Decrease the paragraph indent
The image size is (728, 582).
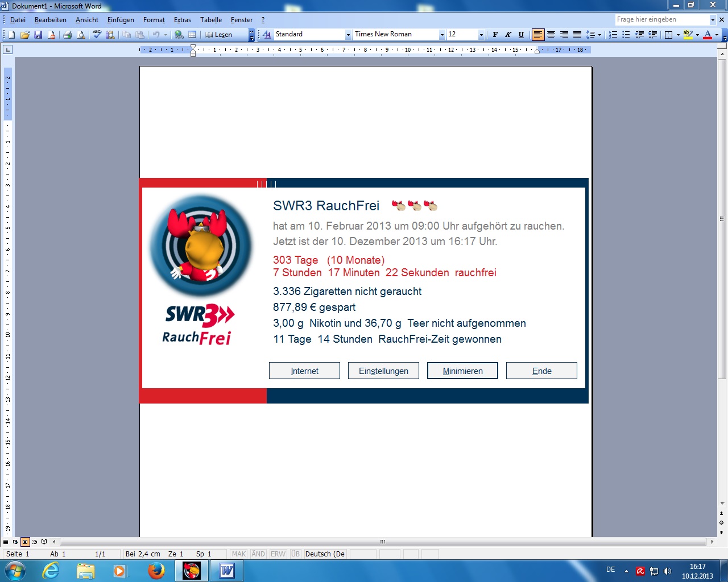639,35
